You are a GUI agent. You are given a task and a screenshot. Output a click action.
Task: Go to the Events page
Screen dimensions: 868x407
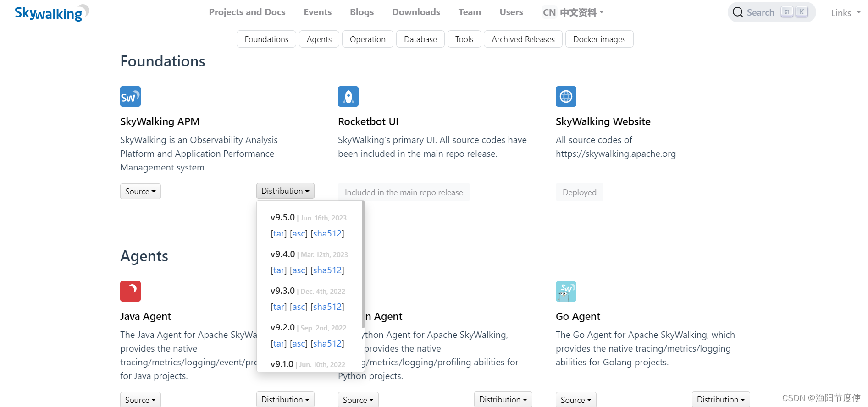(x=317, y=12)
